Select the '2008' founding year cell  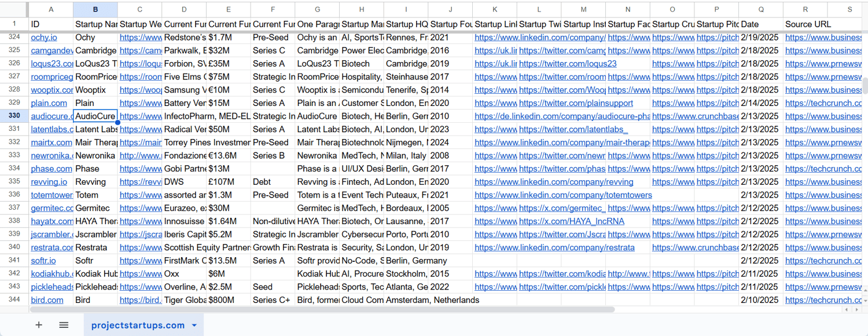pos(450,155)
